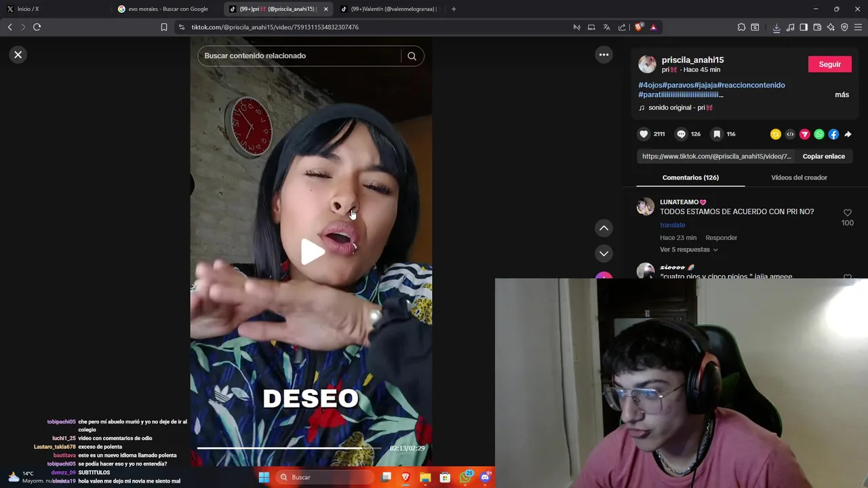
Task: Click the search magnifier in related content bar
Action: pyautogui.click(x=412, y=56)
